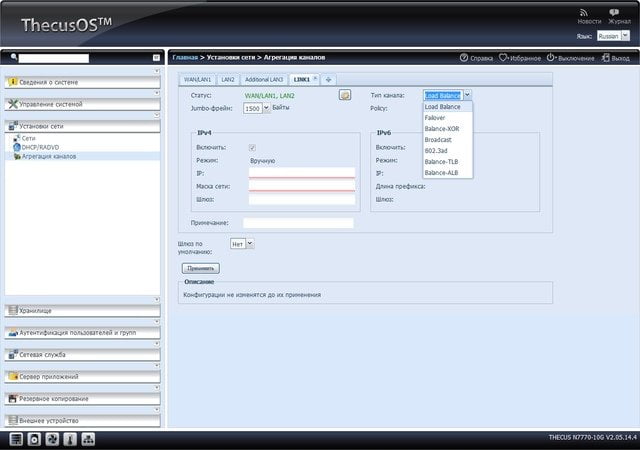
Task: Select the Networks (Сети) tree item
Action: pos(28,138)
